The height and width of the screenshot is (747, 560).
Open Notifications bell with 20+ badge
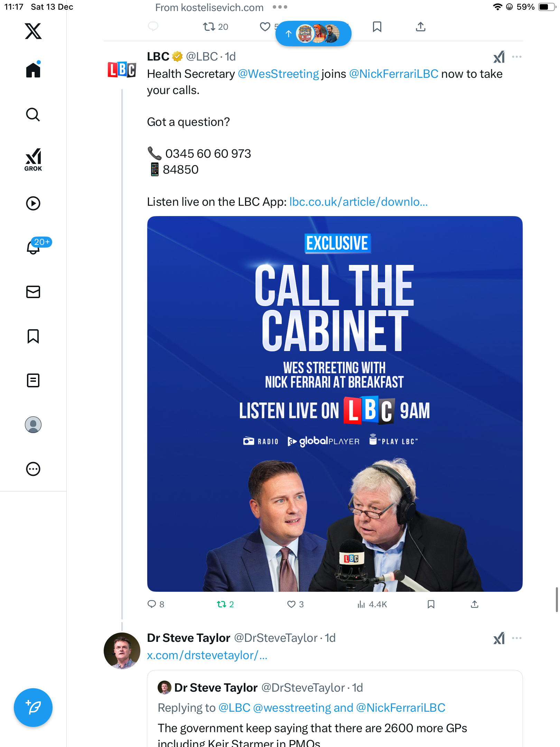click(33, 247)
